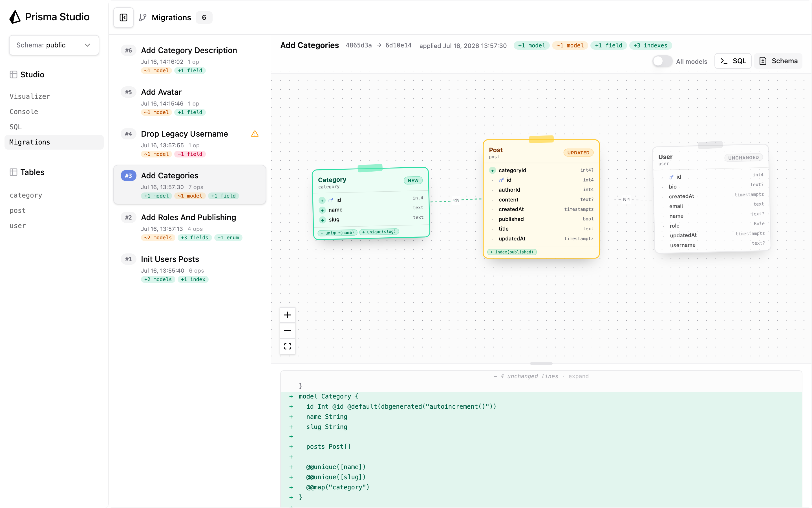Click the key icon beside Post id
812x508 pixels.
click(x=501, y=180)
